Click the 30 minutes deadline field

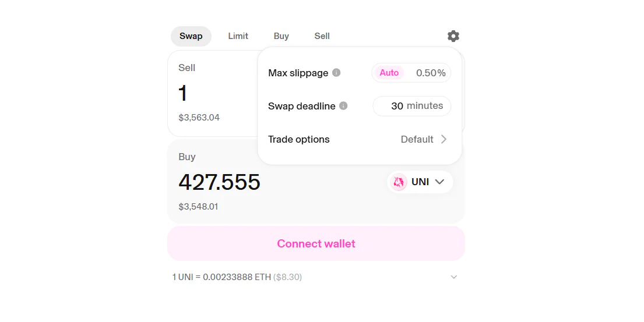click(412, 106)
